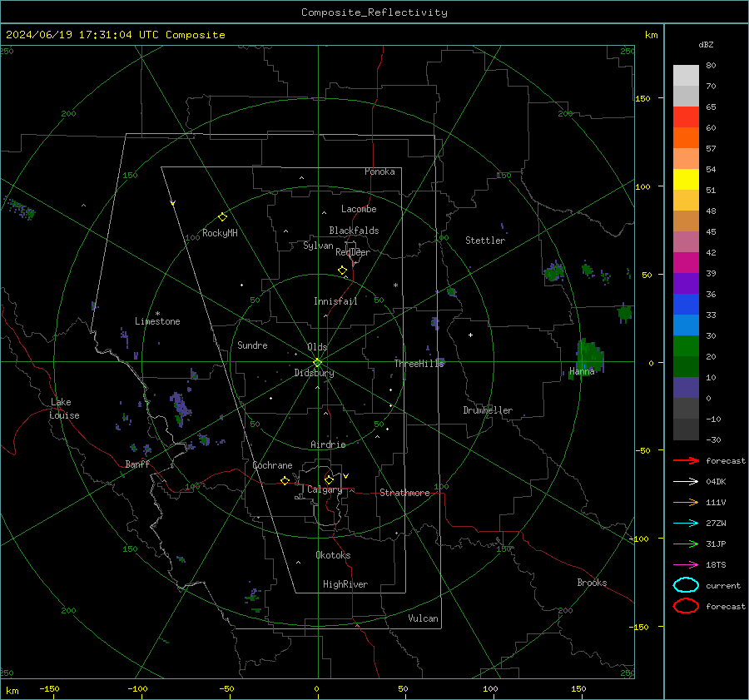Image resolution: width=749 pixels, height=700 pixels.
Task: Select the blue 33-36 dBZ swatch
Action: click(x=686, y=304)
